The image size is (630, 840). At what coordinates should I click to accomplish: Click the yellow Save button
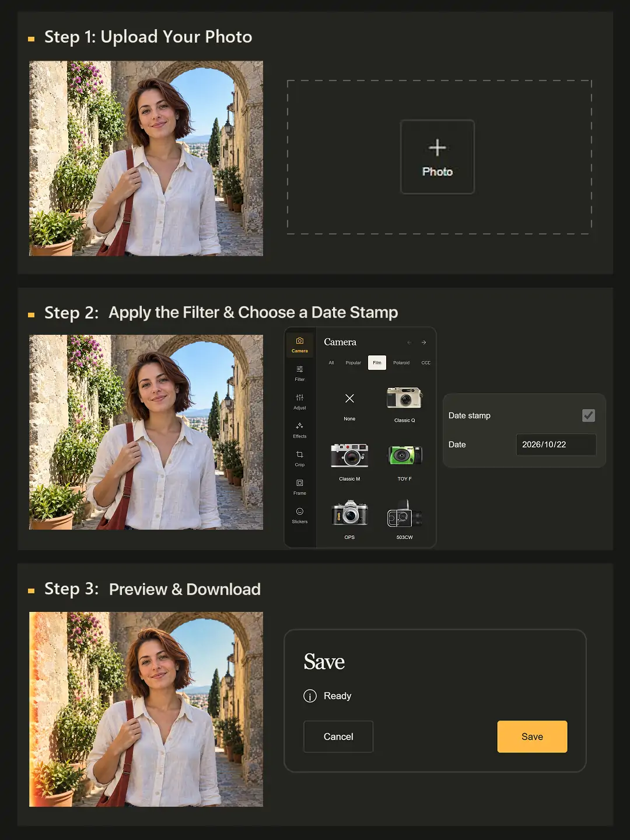[x=532, y=737]
